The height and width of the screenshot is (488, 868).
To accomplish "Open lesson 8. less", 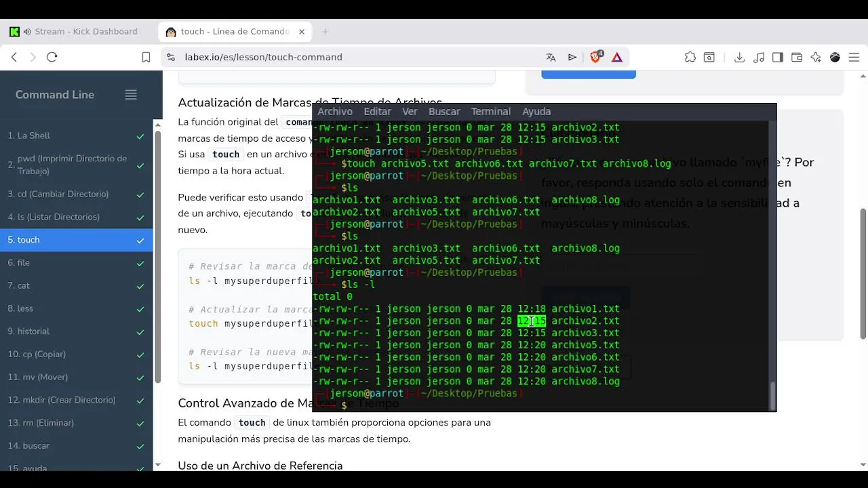I will (76, 309).
